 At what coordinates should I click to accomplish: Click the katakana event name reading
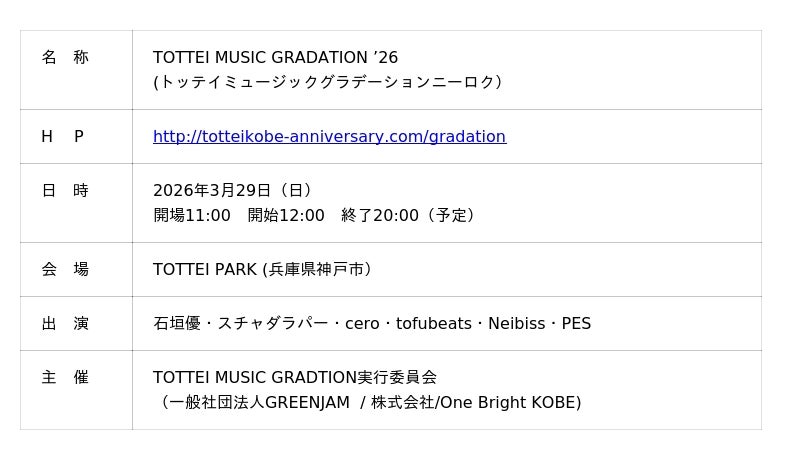[327, 82]
